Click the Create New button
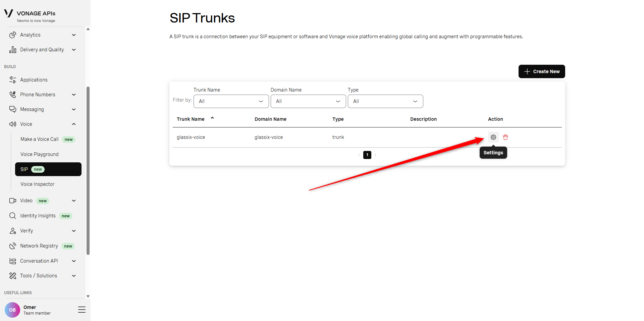Image resolution: width=644 pixels, height=321 pixels. pos(542,71)
